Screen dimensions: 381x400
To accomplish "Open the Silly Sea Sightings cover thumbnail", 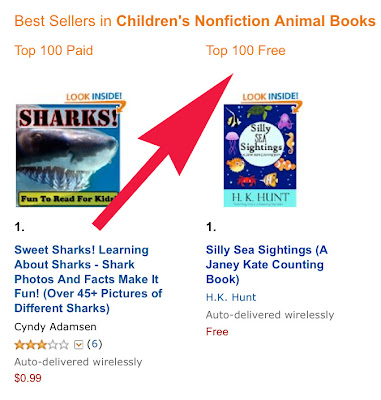I will (260, 156).
